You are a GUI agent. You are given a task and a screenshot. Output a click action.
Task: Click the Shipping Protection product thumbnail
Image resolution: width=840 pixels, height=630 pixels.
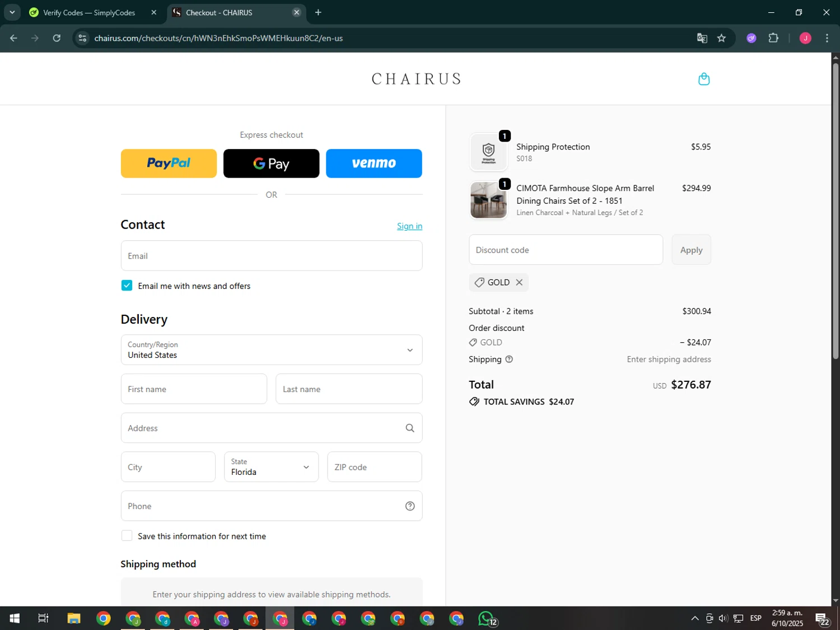488,152
